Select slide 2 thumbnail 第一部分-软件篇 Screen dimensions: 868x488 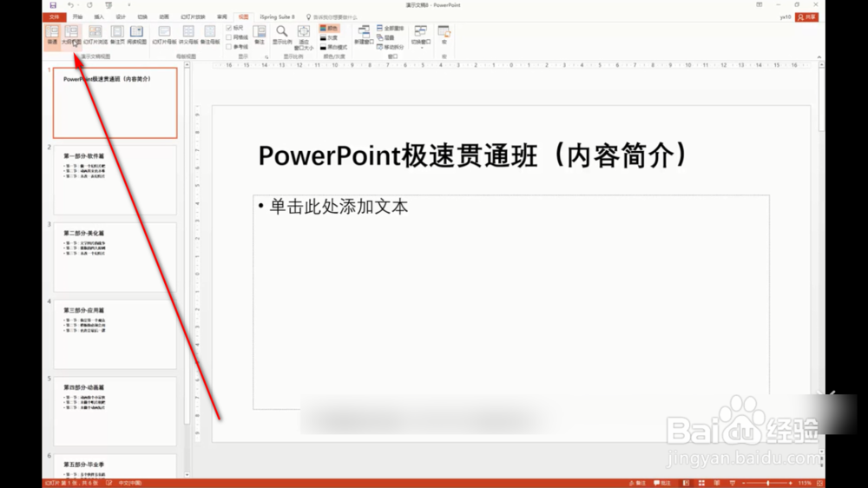tap(115, 180)
